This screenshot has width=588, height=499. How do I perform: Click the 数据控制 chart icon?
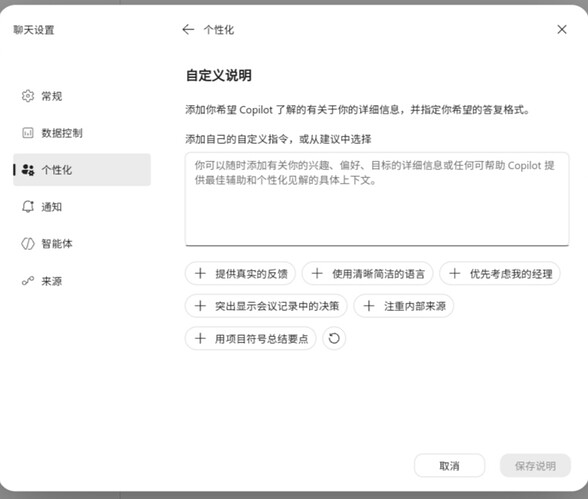coord(28,133)
